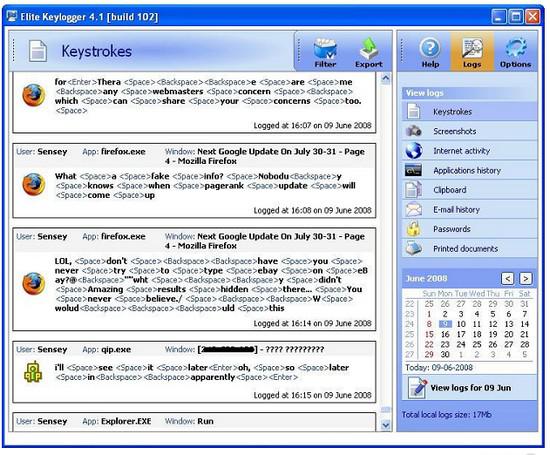This screenshot has height=455, width=550.
Task: Click text 'Logged at 16:15 on 09 June 2008'
Action: pyautogui.click(x=312, y=395)
